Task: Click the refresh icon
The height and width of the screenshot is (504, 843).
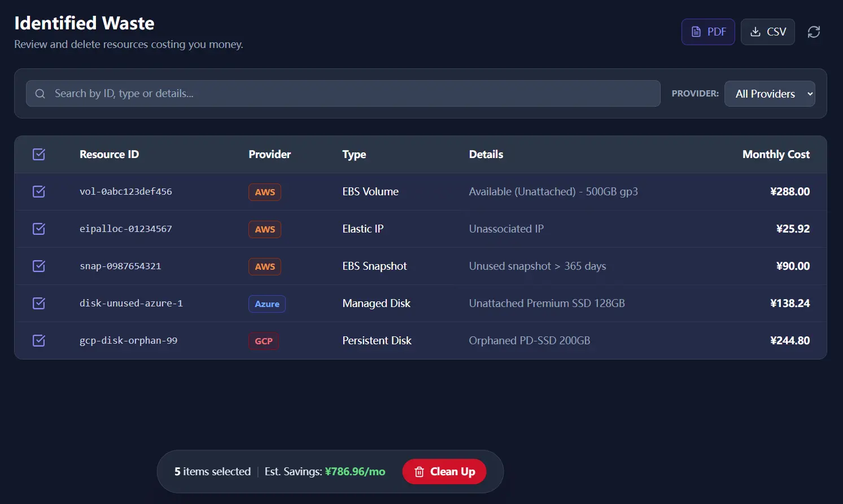Action: coord(814,32)
